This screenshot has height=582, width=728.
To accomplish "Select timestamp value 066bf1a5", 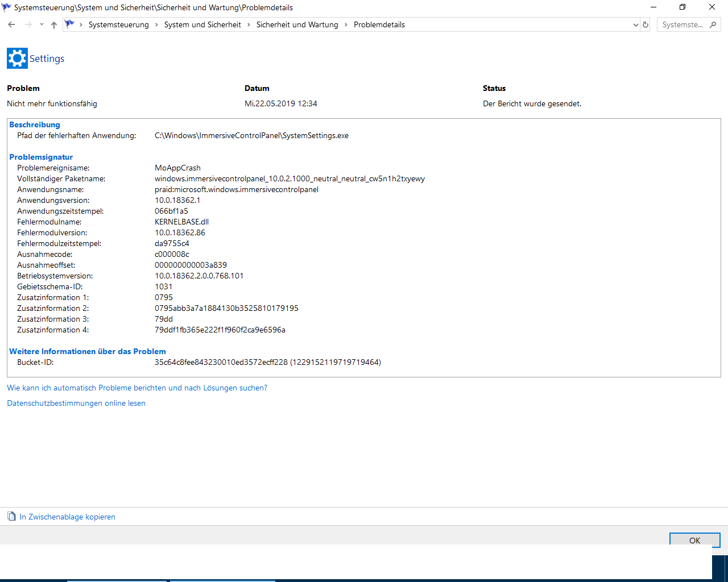I will tap(171, 211).
